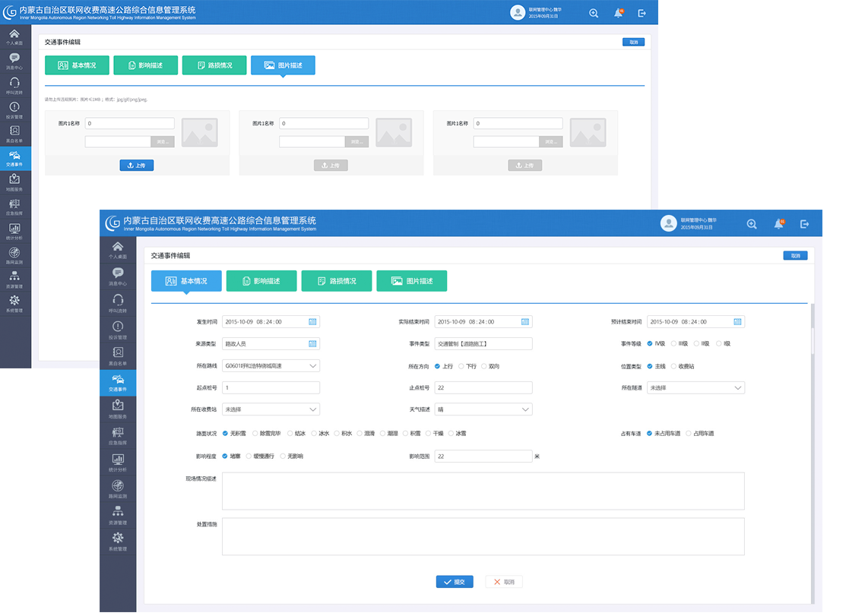The width and height of the screenshot is (846, 616).
Task: Open 呼叫流转 in the front window sidebar
Action: pyautogui.click(x=118, y=303)
